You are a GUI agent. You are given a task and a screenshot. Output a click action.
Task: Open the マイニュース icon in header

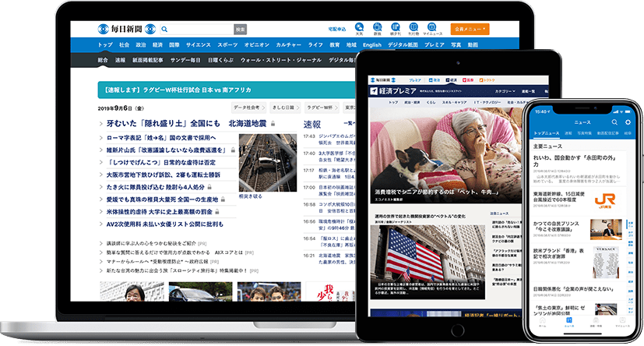(432, 27)
